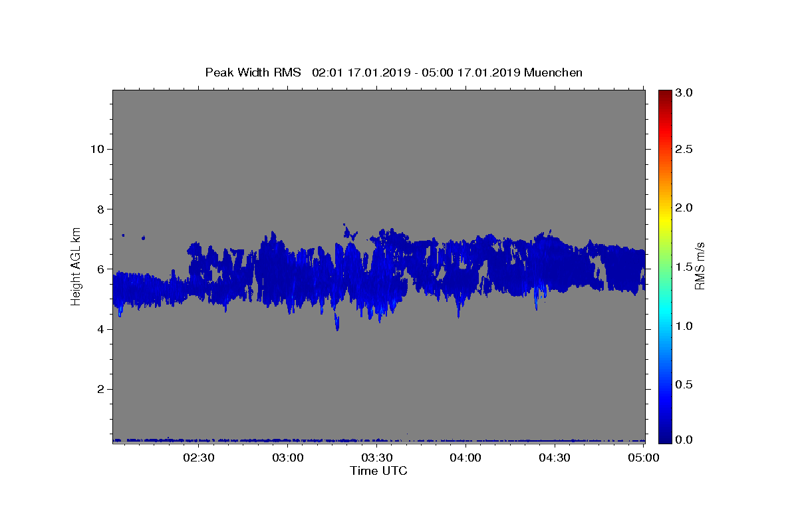Click the cloud layer's downward spike near 03:15
Image resolution: width=798 pixels, height=532 pixels.
click(337, 321)
